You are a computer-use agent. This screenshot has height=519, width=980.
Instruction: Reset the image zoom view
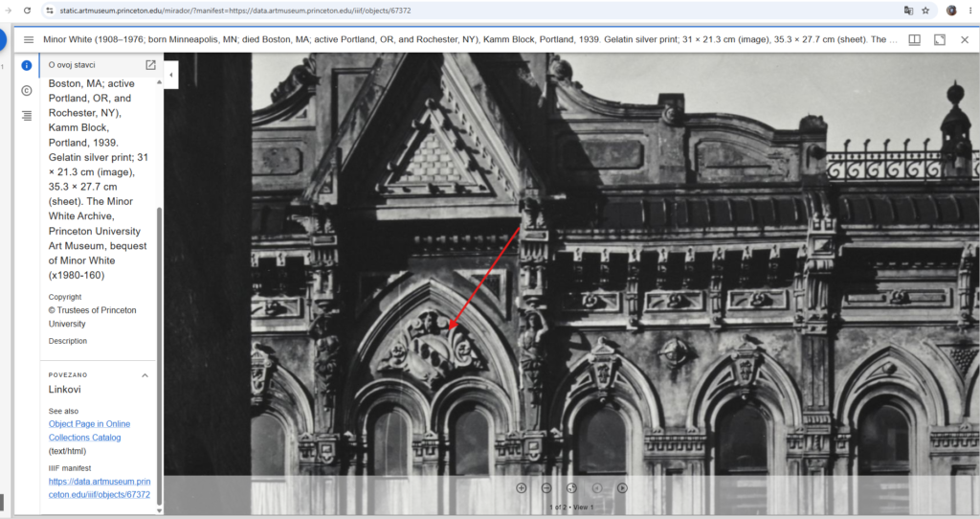571,487
